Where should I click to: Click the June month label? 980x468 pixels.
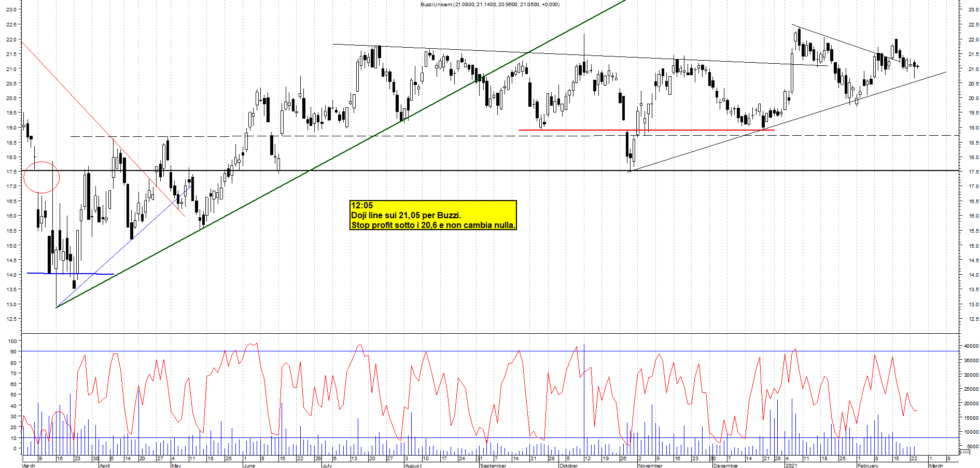(x=249, y=465)
